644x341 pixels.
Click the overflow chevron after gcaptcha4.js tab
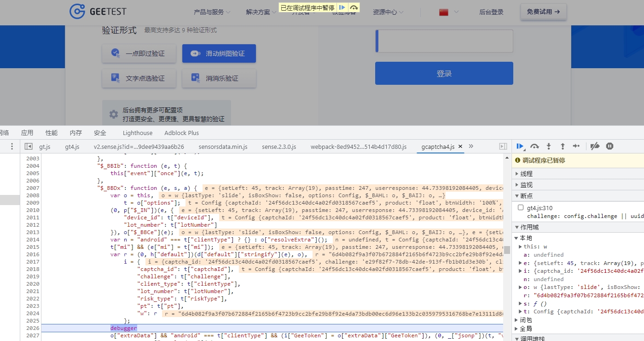point(470,146)
